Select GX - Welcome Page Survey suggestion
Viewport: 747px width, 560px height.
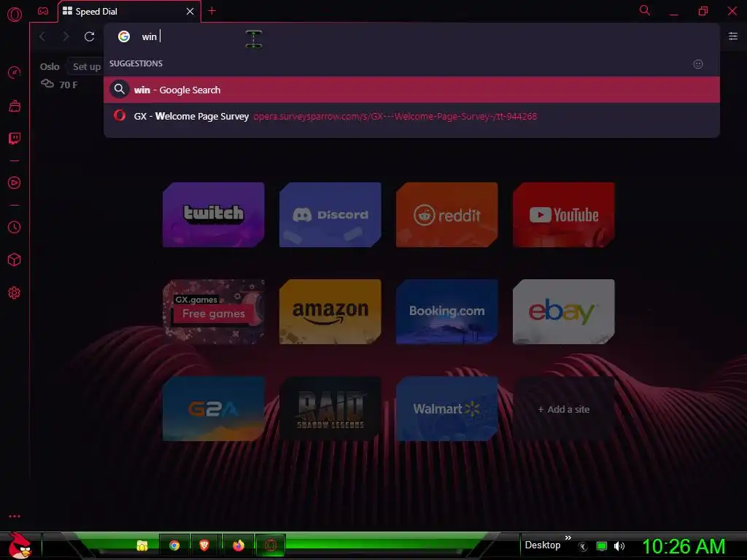coord(411,116)
